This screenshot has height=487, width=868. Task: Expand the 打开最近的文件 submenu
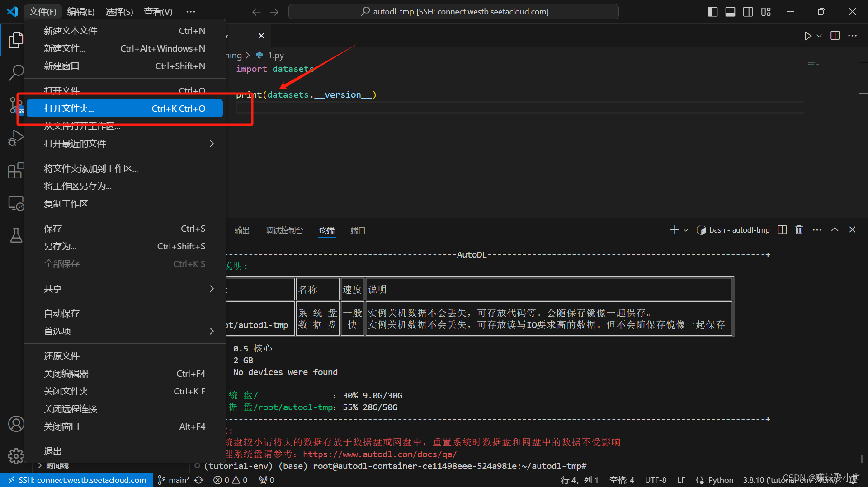pyautogui.click(x=75, y=144)
